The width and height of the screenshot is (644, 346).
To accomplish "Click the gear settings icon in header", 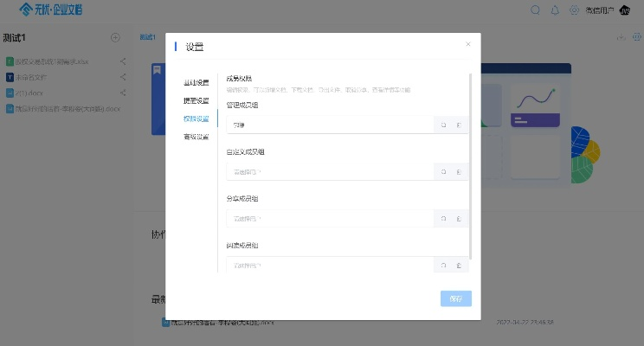I will click(574, 10).
